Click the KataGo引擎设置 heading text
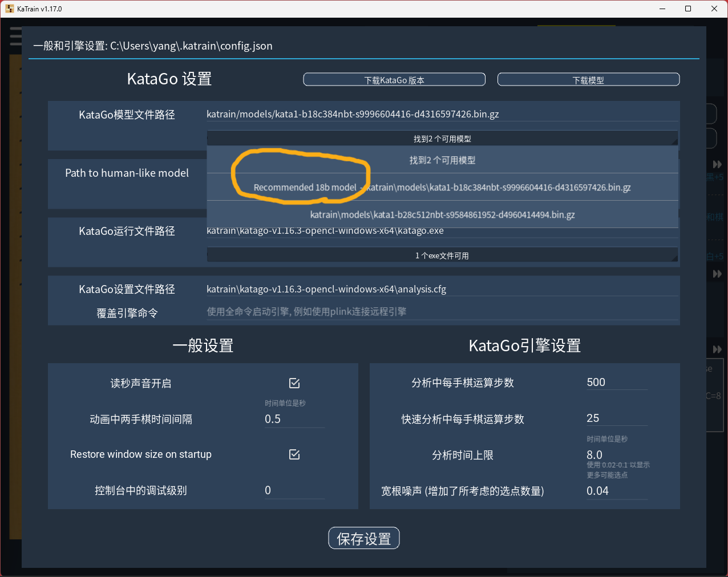Image resolution: width=728 pixels, height=577 pixels. 524,346
